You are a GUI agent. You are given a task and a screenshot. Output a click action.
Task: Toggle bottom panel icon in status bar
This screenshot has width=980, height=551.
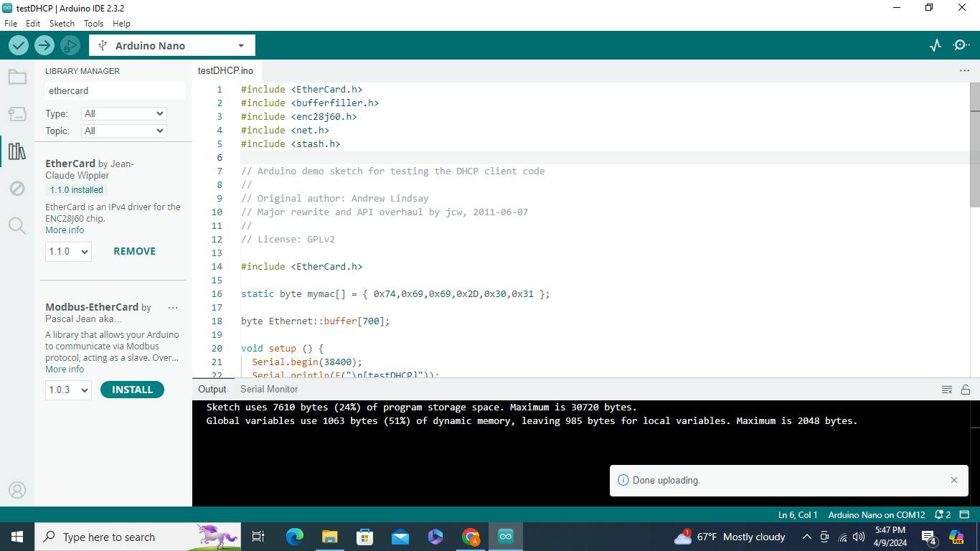[965, 515]
